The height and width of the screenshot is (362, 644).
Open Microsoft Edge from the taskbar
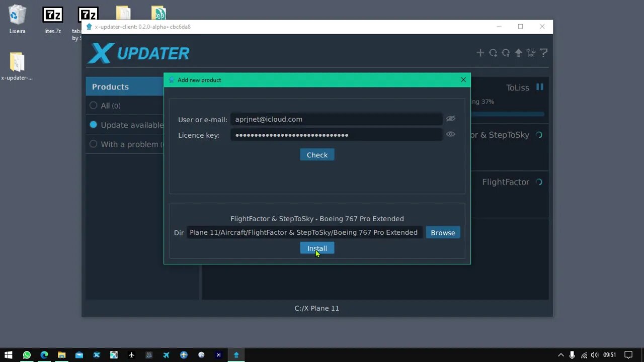point(44,355)
